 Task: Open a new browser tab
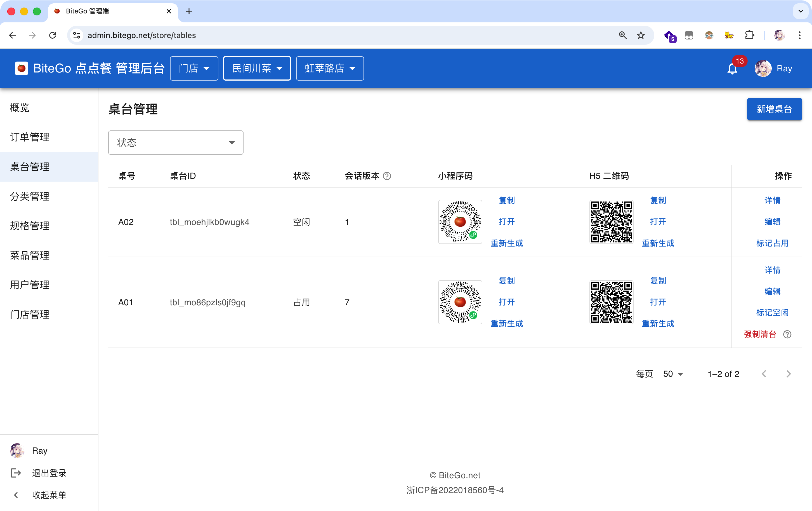click(x=189, y=11)
